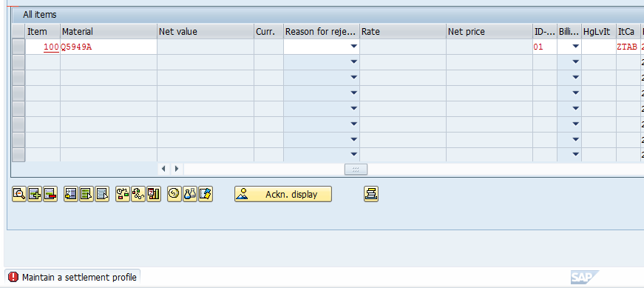Click the Curr. cell for item 100
Screen dimensions: 644x288
(x=268, y=47)
